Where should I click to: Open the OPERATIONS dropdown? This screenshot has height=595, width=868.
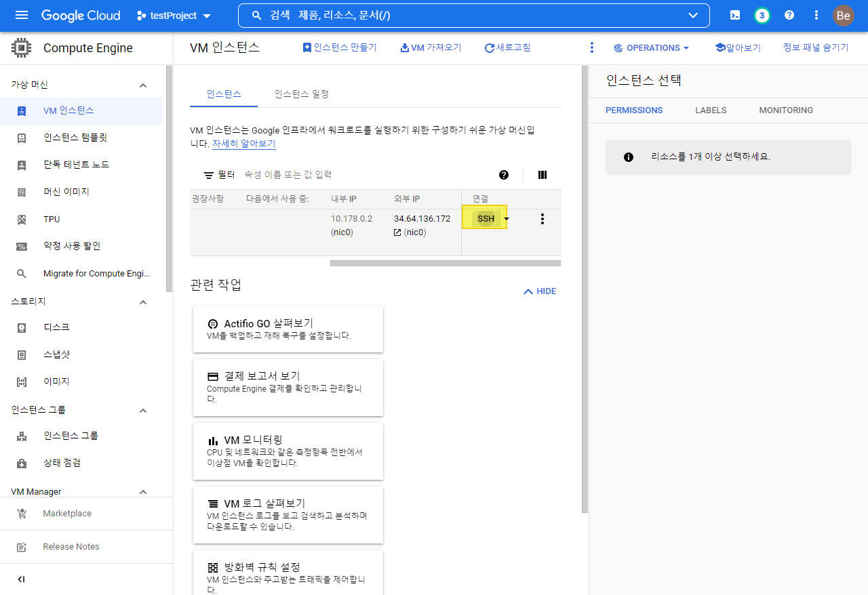651,48
